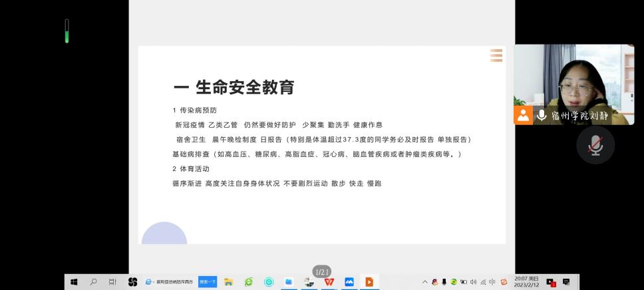Click the green audio level meter
Screen dimensions: 644x290
[x=67, y=31]
